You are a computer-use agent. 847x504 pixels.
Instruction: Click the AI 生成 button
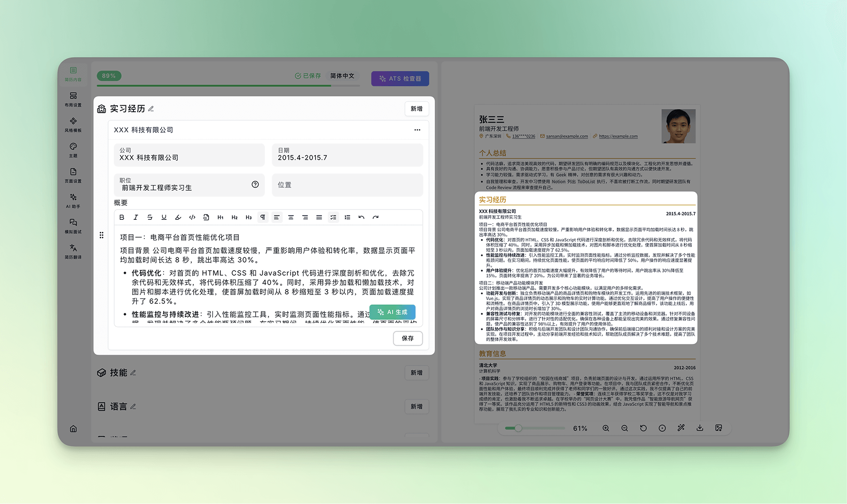click(392, 312)
